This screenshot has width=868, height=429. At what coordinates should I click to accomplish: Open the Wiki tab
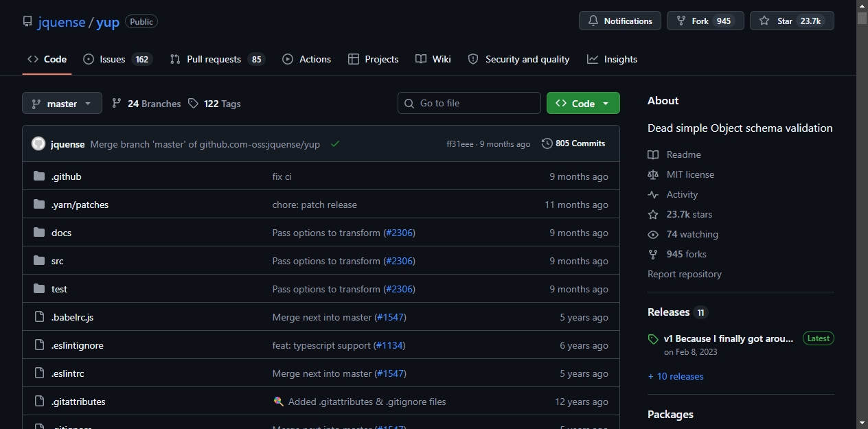[433, 59]
